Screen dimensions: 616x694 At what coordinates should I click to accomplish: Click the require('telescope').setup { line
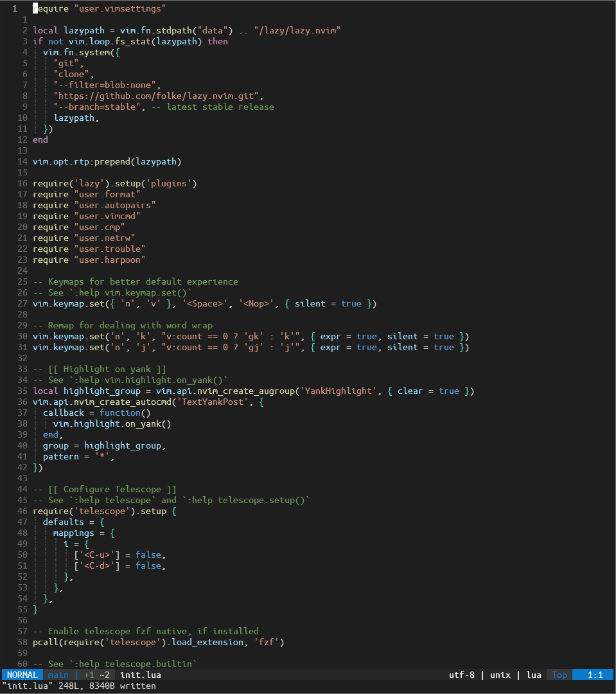[x=105, y=512]
